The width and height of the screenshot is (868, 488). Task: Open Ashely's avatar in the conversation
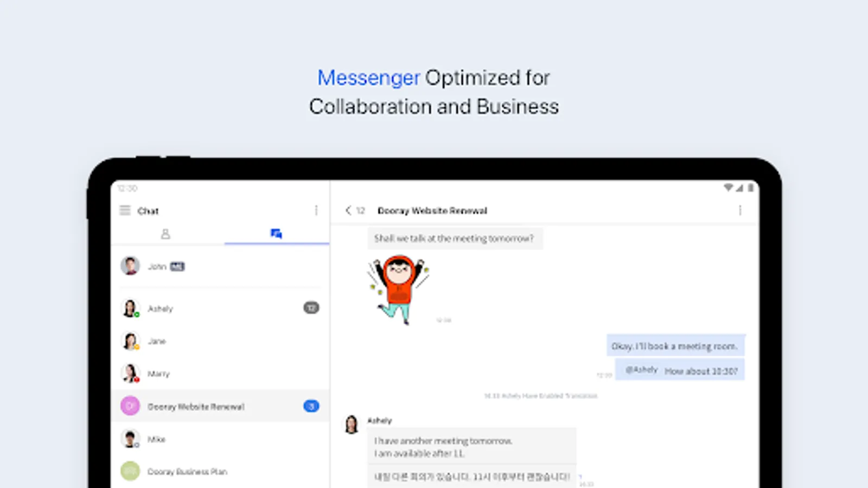point(352,424)
